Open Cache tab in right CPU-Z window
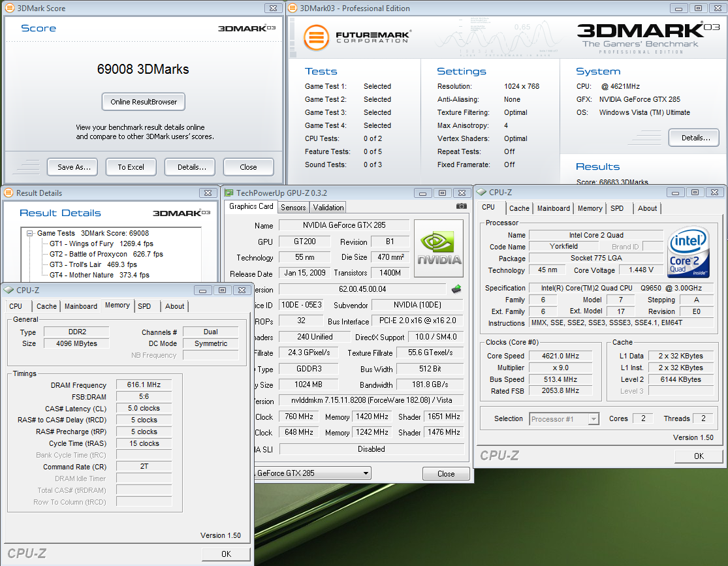Screen dimensions: 728x566 tap(519, 208)
